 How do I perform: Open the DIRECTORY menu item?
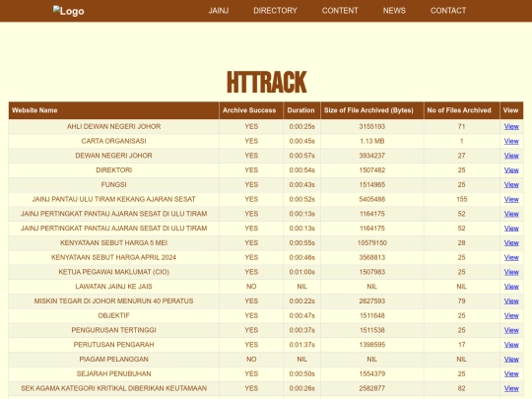(x=275, y=11)
